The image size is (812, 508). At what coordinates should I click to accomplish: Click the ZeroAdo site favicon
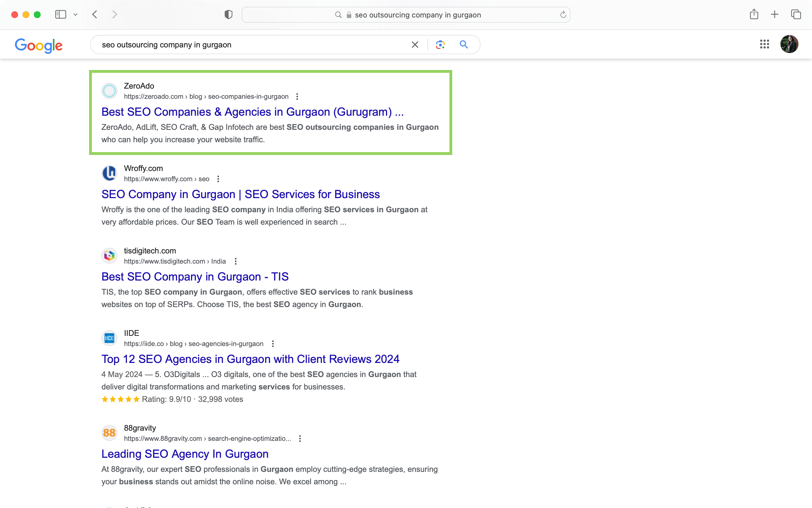point(109,91)
